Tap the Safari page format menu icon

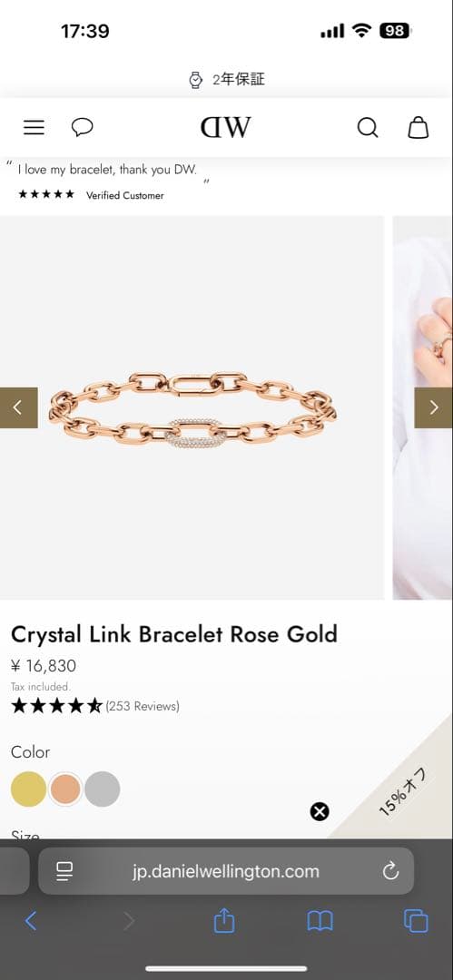[x=64, y=871]
